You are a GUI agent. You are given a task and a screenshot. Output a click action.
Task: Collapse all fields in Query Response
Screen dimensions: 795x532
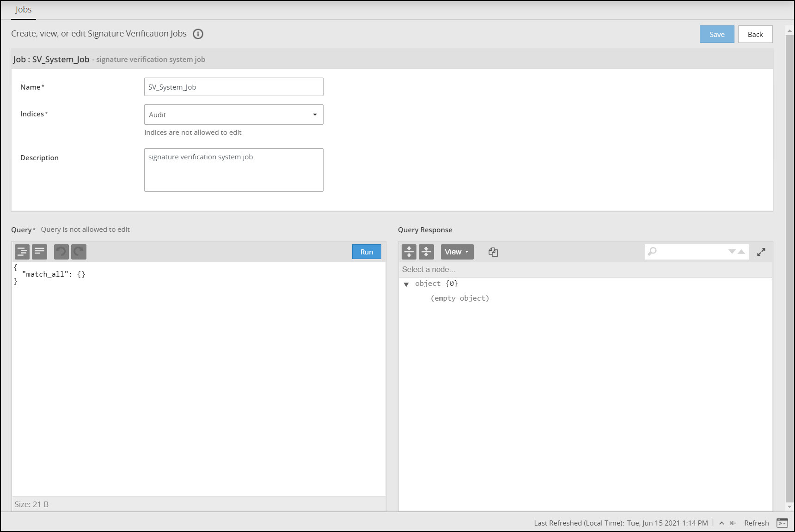pos(426,252)
